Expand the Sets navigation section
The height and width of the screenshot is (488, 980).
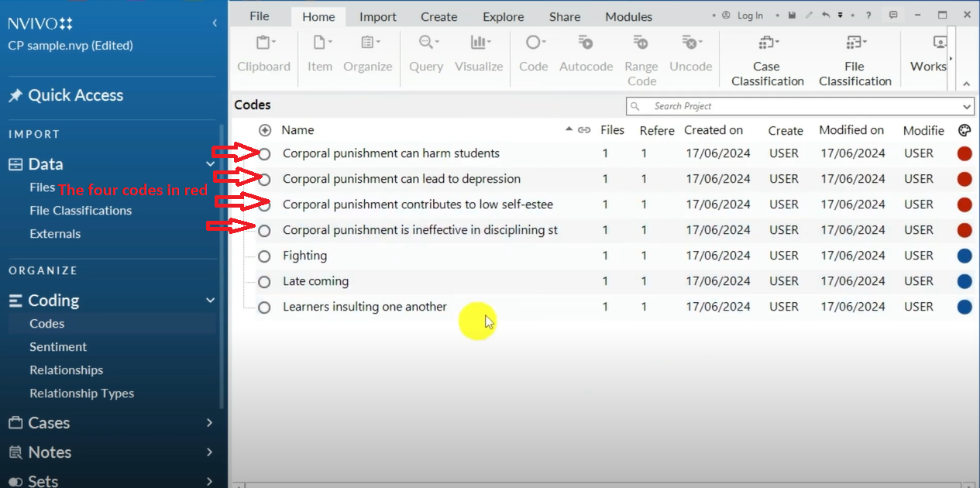[x=209, y=481]
